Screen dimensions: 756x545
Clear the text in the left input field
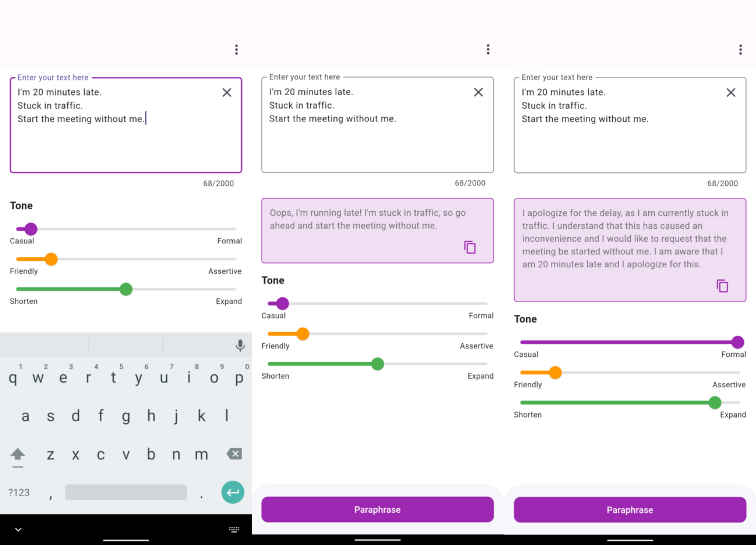pyautogui.click(x=227, y=92)
